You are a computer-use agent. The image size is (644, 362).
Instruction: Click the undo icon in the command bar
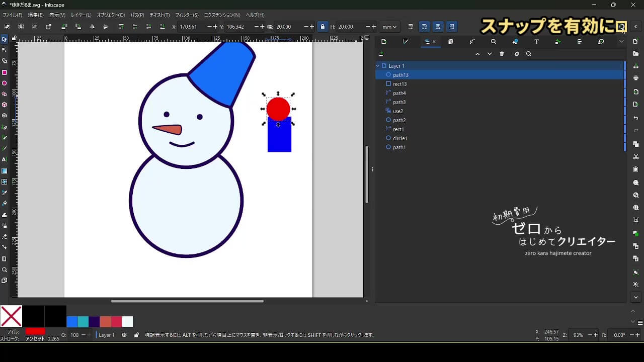[636, 118]
